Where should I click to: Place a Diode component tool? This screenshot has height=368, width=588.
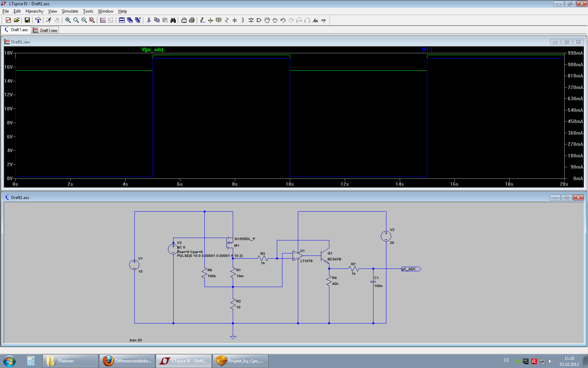[x=251, y=20]
